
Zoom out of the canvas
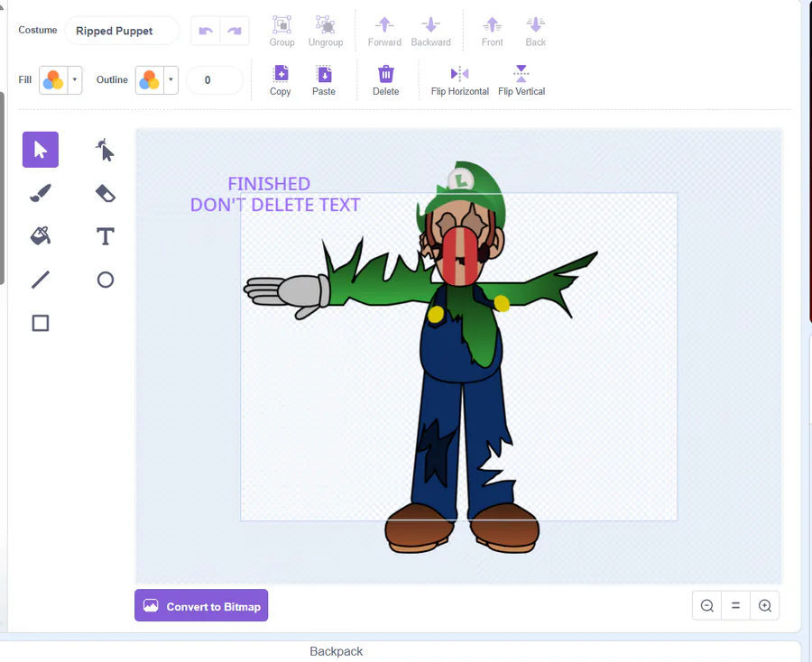[706, 605]
